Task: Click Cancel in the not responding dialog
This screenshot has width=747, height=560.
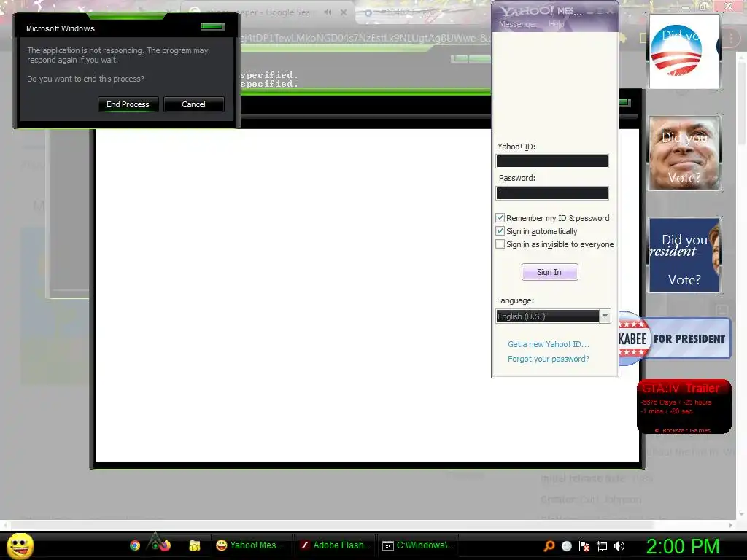Action: [193, 104]
